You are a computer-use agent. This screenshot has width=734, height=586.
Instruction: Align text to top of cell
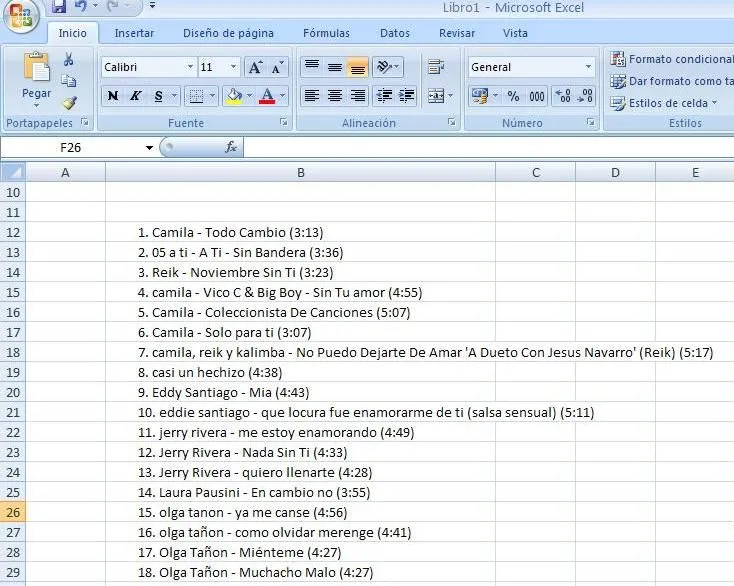[x=312, y=67]
